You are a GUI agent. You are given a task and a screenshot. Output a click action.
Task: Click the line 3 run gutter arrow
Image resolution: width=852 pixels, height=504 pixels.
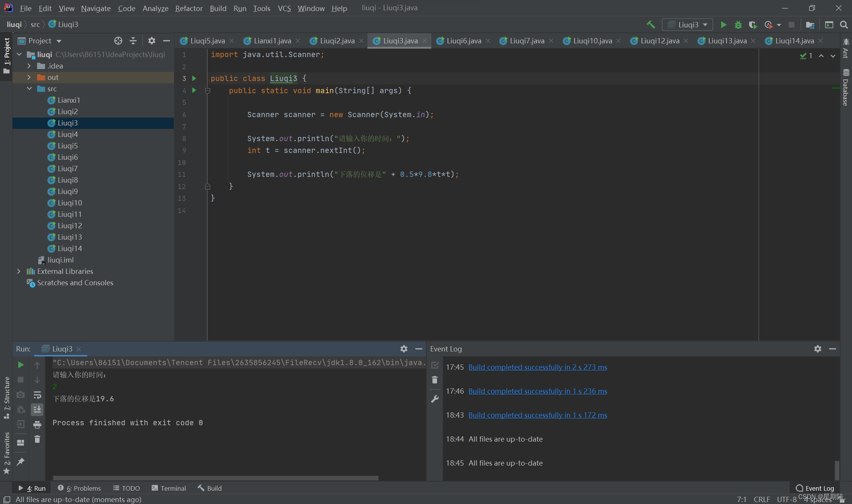[x=194, y=78]
